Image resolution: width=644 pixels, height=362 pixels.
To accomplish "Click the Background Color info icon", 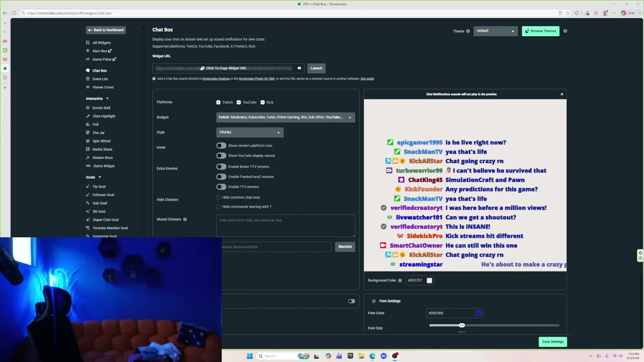I will [x=400, y=281].
